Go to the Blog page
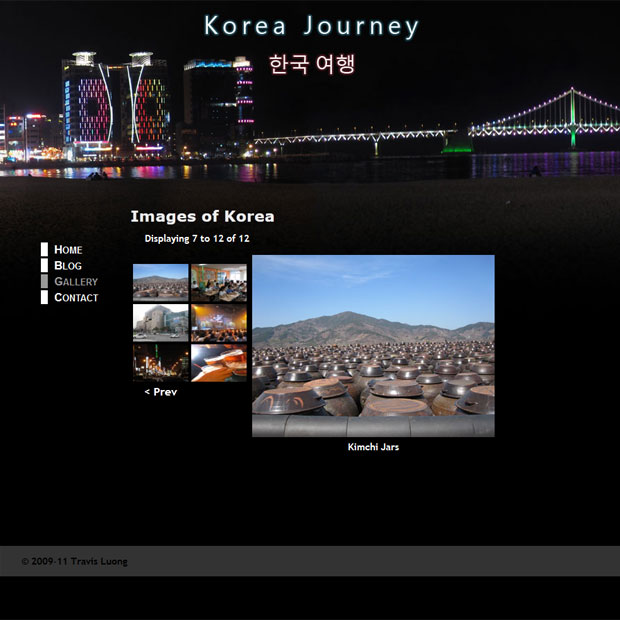The image size is (620, 620). click(x=68, y=265)
